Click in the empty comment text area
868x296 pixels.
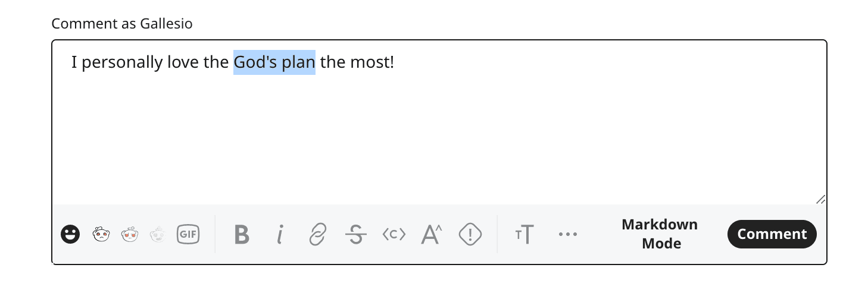tap(439, 137)
